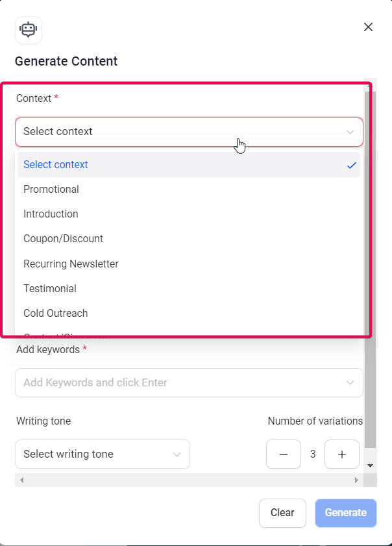The height and width of the screenshot is (546, 392).
Task: Click the Generate button
Action: coord(345,513)
